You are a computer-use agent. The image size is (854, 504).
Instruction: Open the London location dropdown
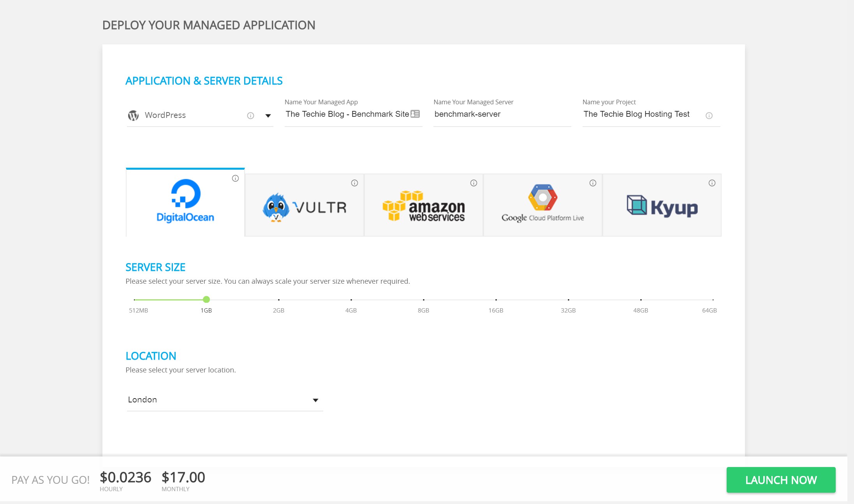point(225,400)
